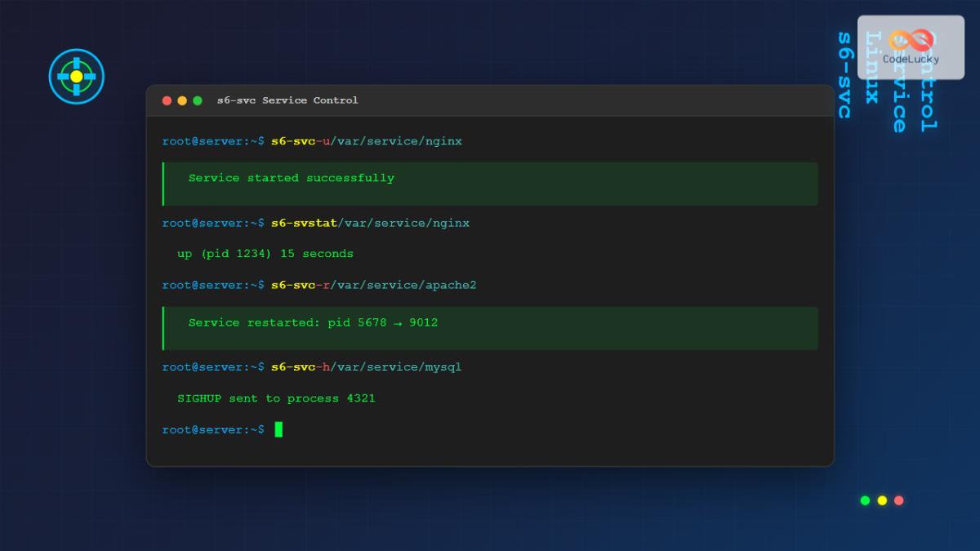Click the CodeLucky logo badge

pos(910,47)
